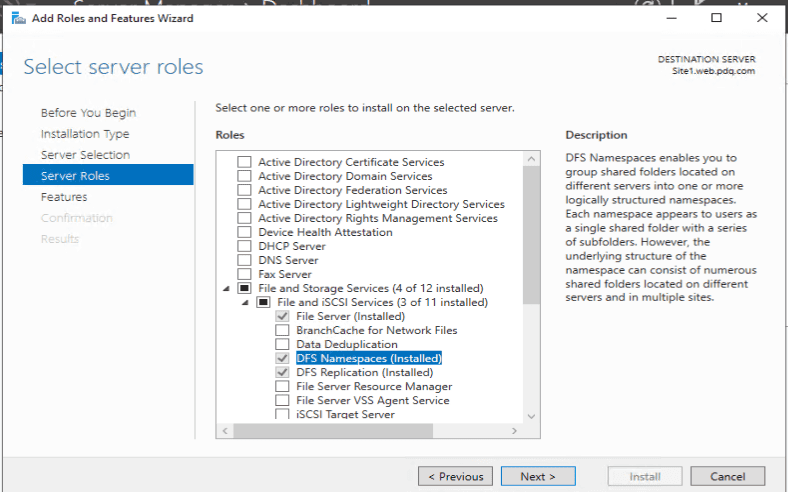Screen dimensions: 788x492
Task: Check BranchCache for Network Files
Action: coord(282,330)
